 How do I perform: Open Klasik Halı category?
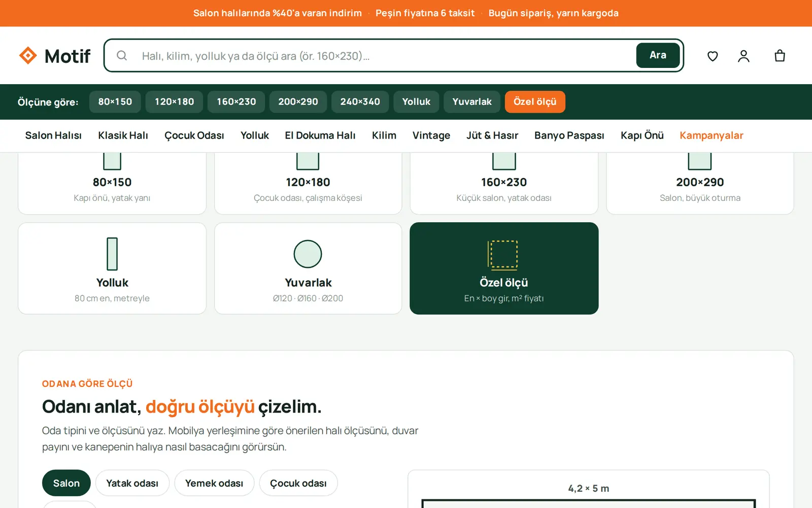pos(123,136)
